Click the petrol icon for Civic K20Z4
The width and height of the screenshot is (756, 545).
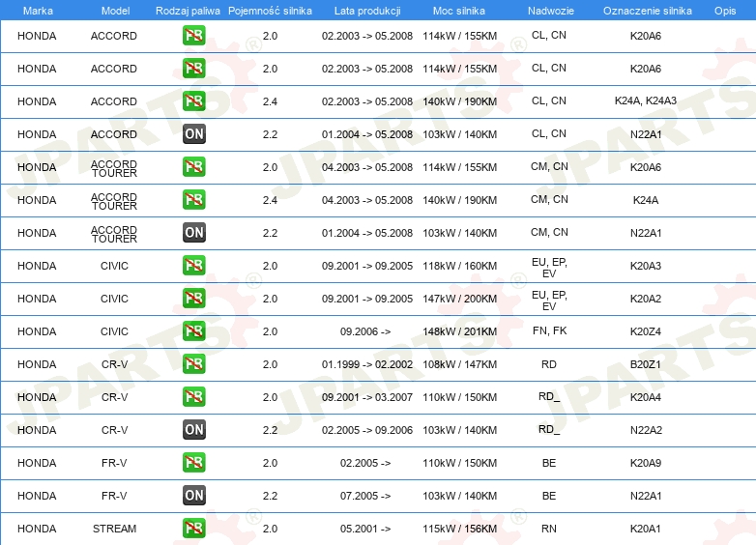(x=194, y=331)
